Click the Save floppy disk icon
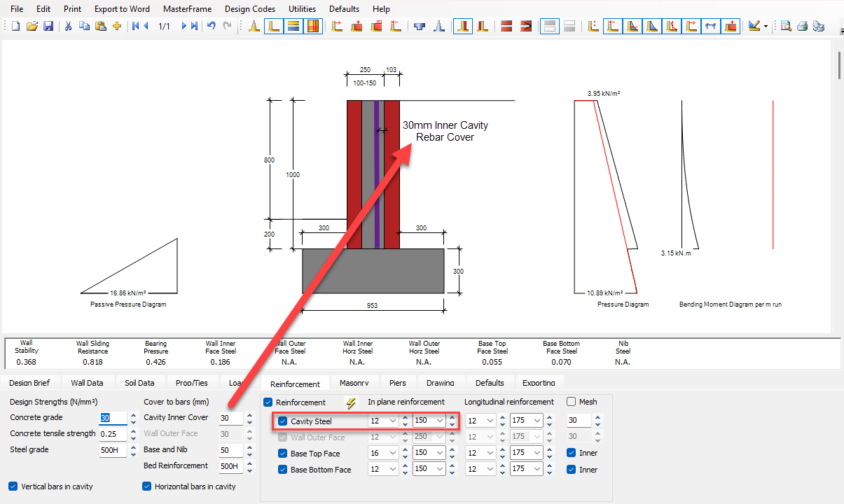 pos(48,26)
